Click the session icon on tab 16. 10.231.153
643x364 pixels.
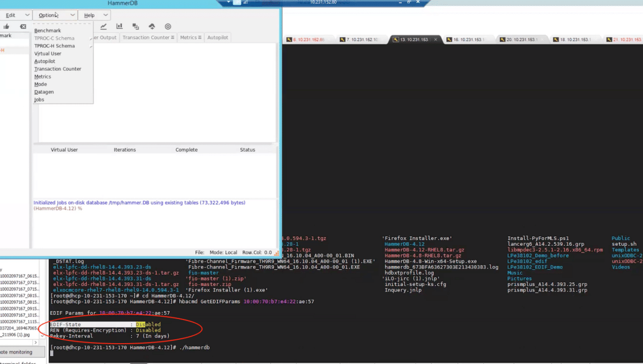tap(449, 40)
